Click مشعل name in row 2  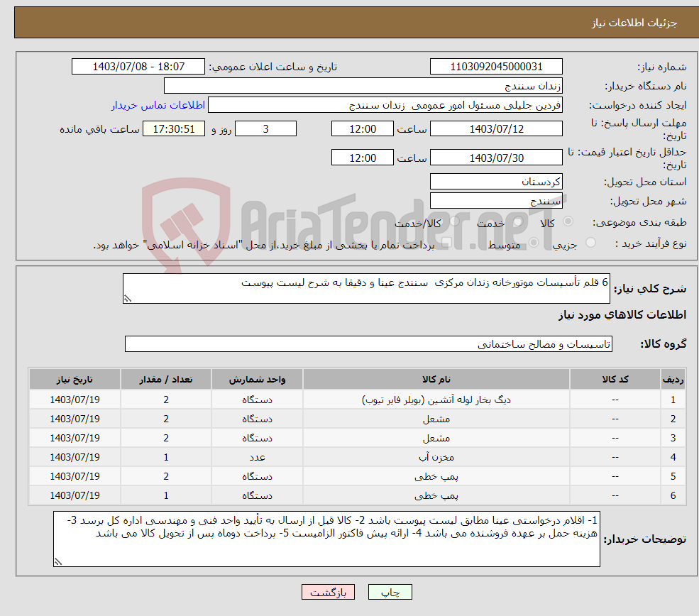pyautogui.click(x=436, y=419)
